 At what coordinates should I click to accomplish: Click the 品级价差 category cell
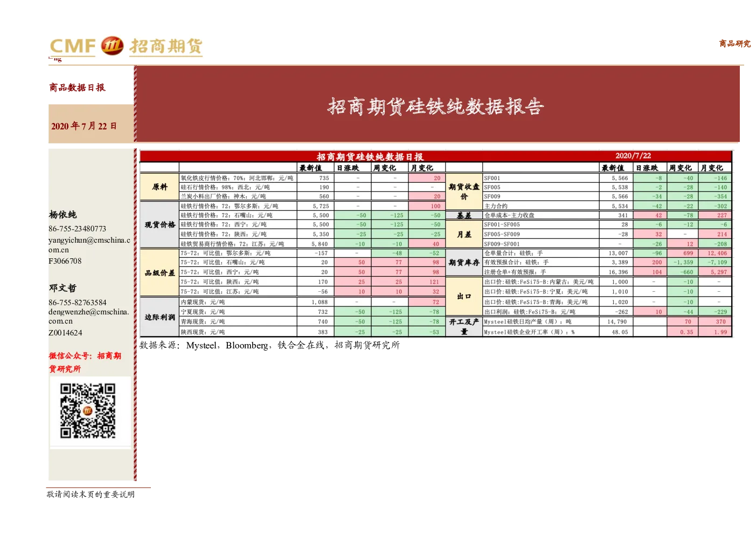[x=159, y=273]
